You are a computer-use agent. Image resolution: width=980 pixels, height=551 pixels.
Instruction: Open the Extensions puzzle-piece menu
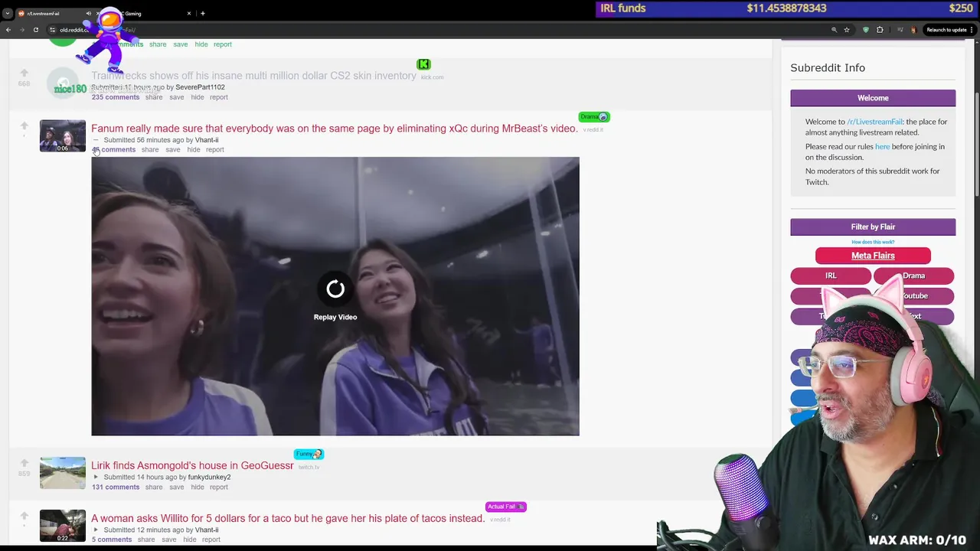880,30
